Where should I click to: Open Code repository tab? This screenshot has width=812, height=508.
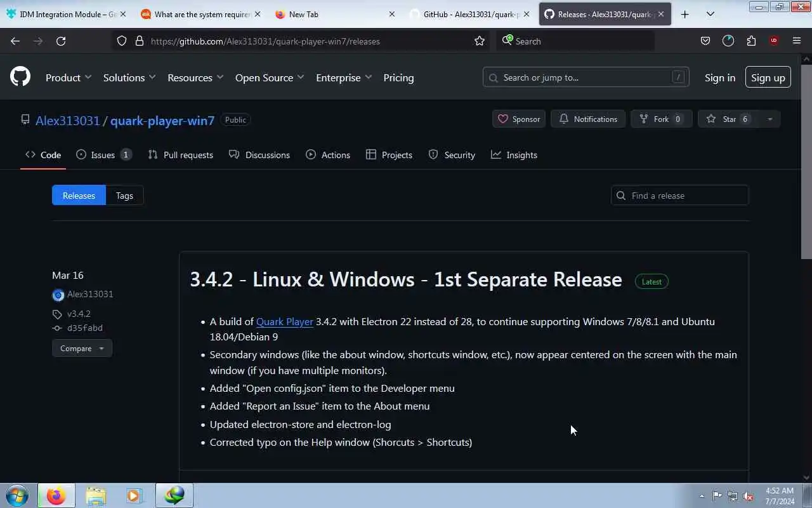pyautogui.click(x=43, y=155)
